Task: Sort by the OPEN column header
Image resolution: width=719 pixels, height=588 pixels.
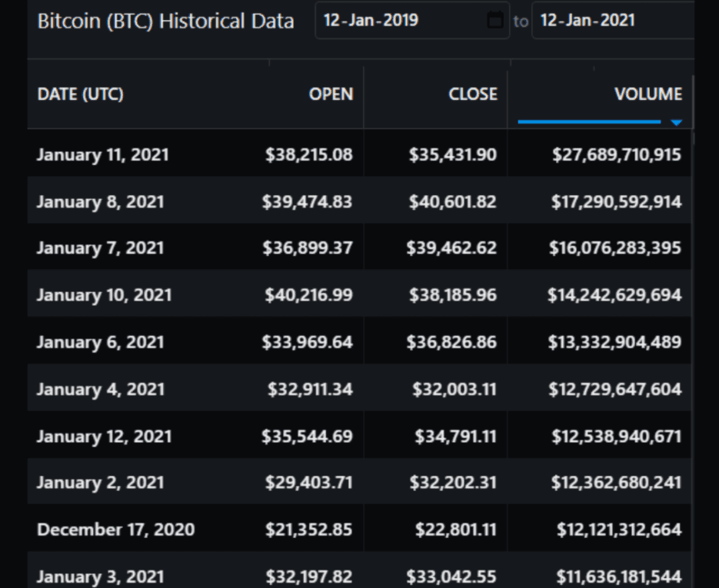Action: [331, 94]
